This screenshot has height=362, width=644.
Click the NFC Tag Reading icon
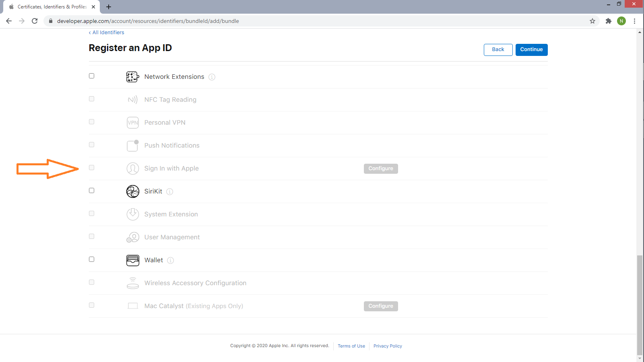[x=133, y=100]
